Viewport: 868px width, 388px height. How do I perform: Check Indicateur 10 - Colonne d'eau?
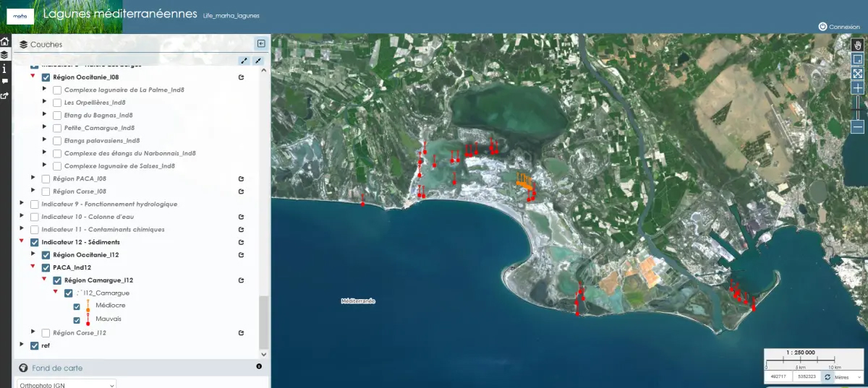pos(34,217)
